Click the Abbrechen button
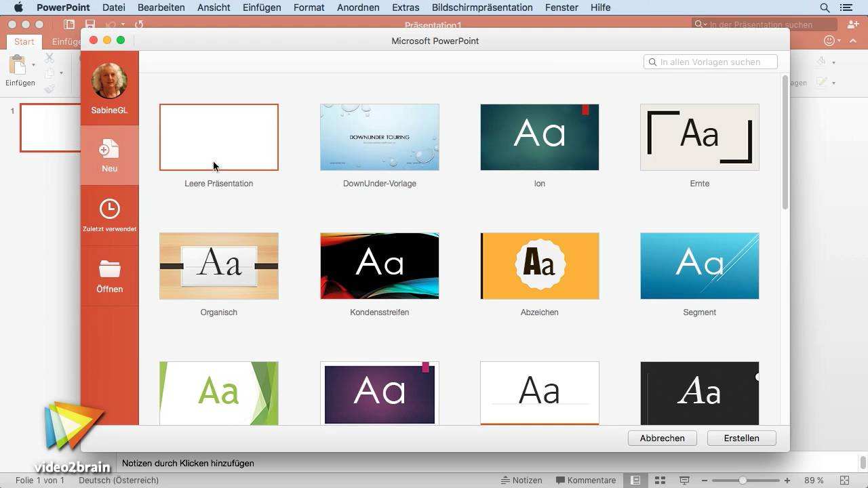 (x=662, y=438)
